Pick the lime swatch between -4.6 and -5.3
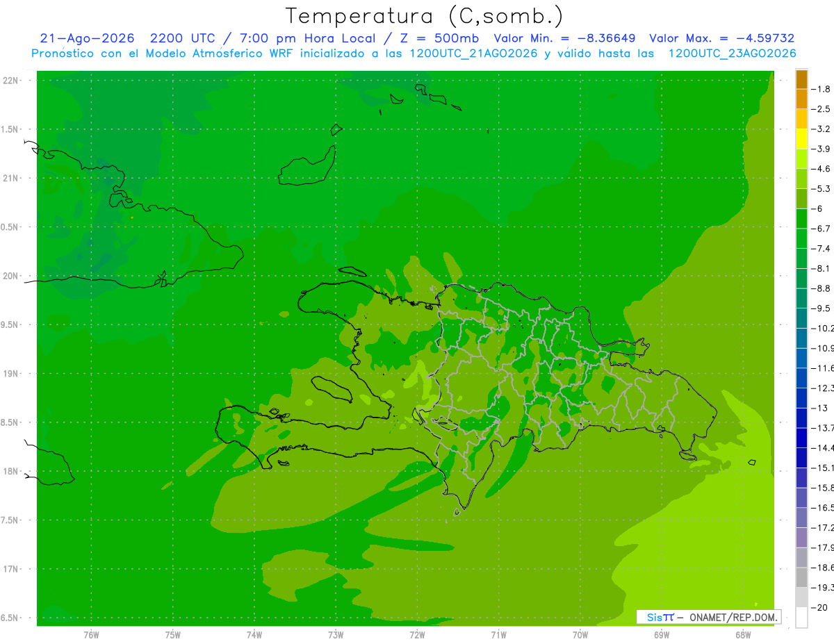 tap(801, 179)
